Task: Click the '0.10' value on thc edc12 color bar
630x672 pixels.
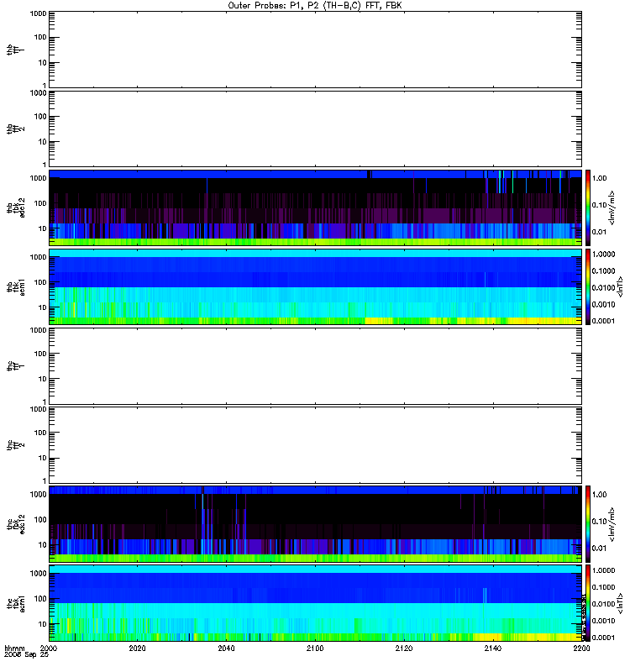Action: pos(600,521)
